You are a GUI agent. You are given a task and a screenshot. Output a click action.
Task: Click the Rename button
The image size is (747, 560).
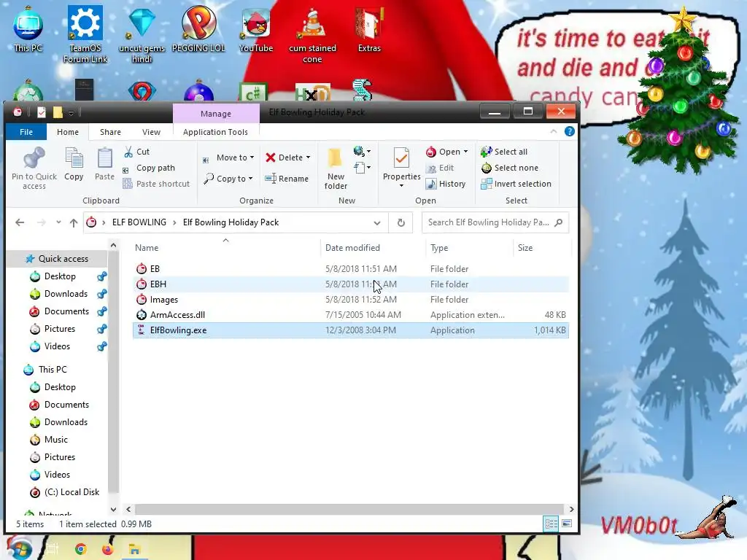[x=287, y=179]
